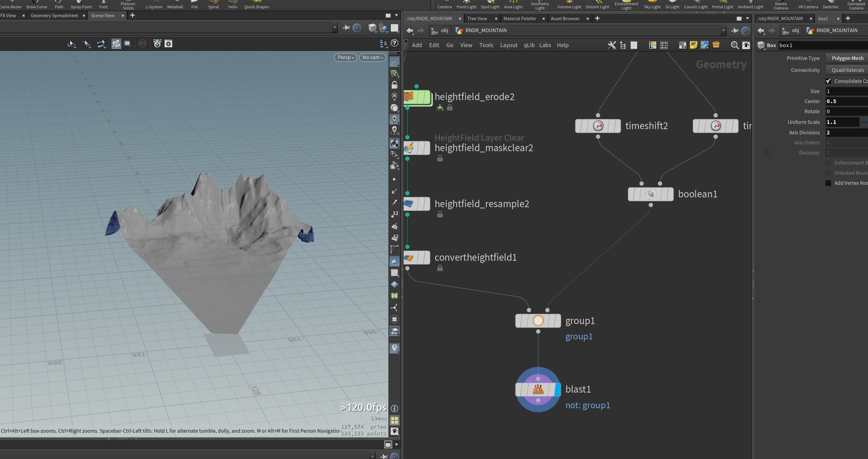The width and height of the screenshot is (868, 459).
Task: Select the group1 node icon
Action: click(538, 321)
